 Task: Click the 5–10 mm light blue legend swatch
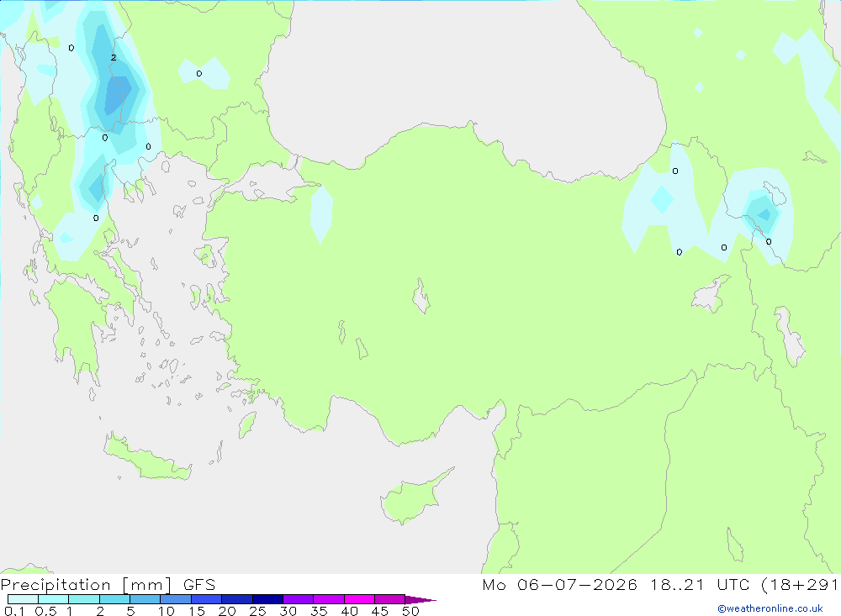[145, 599]
